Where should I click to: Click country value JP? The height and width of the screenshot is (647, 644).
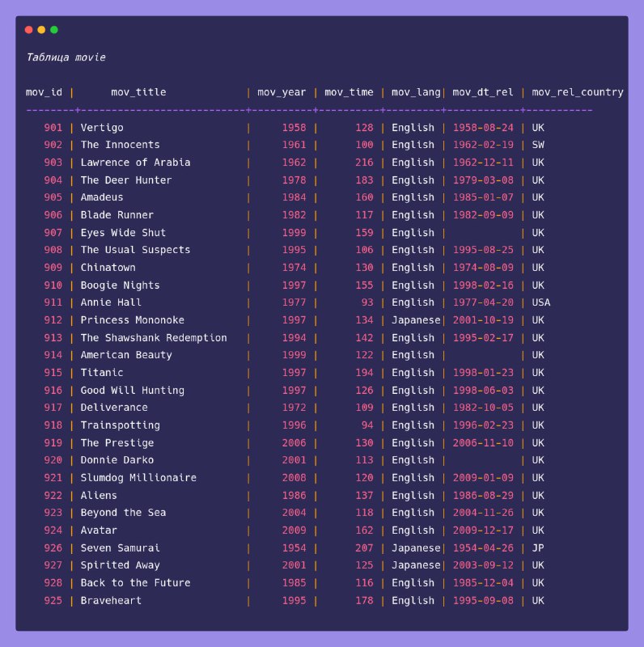point(538,548)
